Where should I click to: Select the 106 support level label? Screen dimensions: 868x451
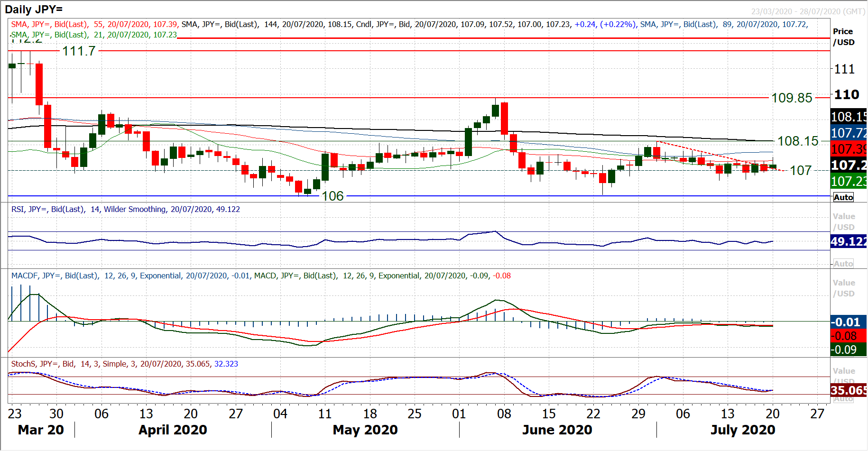tap(332, 196)
